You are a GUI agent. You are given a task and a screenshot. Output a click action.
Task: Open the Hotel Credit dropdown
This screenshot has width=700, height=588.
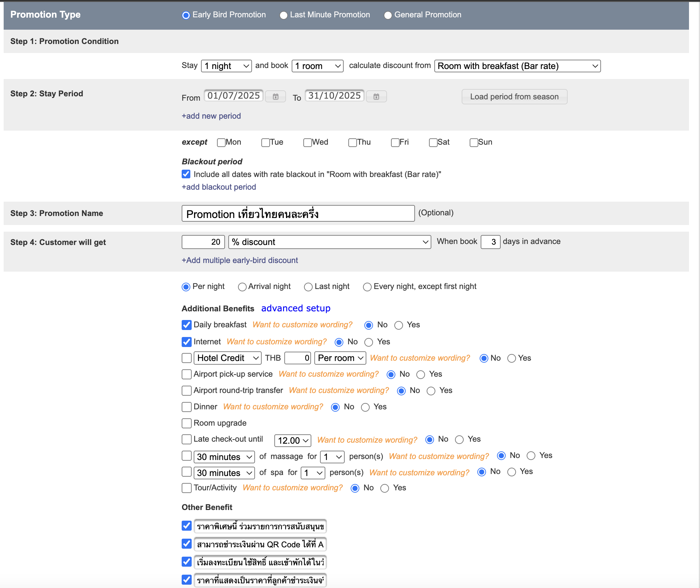coord(227,358)
